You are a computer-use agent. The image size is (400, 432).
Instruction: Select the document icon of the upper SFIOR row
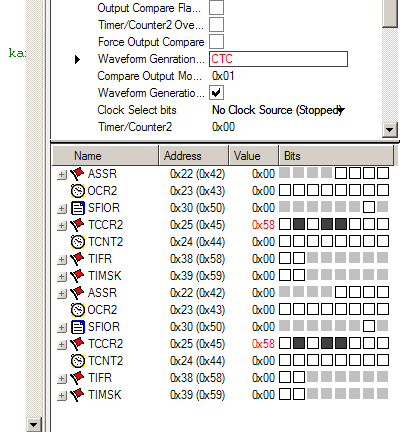[x=78, y=208]
